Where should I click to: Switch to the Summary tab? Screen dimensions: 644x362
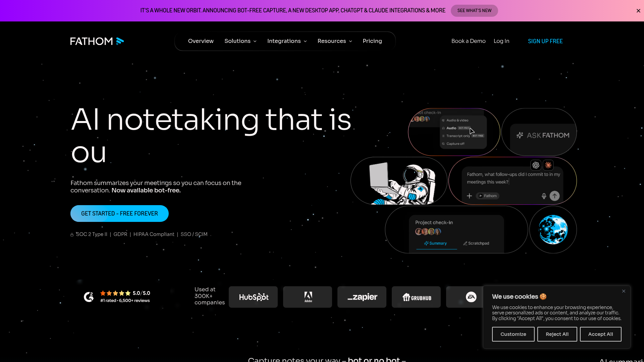pyautogui.click(x=436, y=243)
